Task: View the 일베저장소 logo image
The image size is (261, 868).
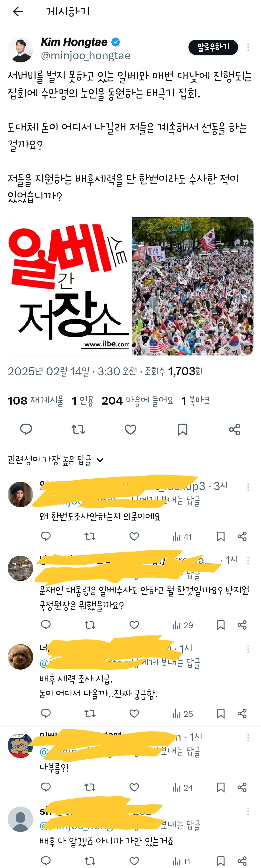Action: [x=69, y=286]
